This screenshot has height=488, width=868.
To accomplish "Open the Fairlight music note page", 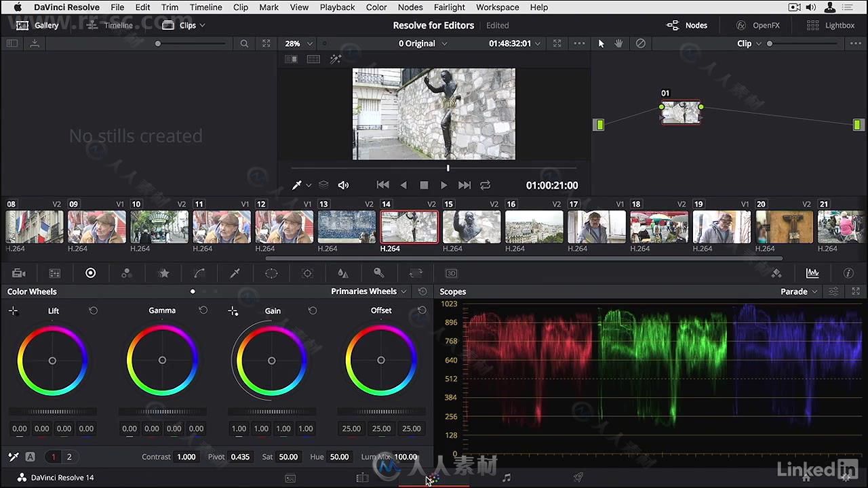I will click(x=507, y=478).
